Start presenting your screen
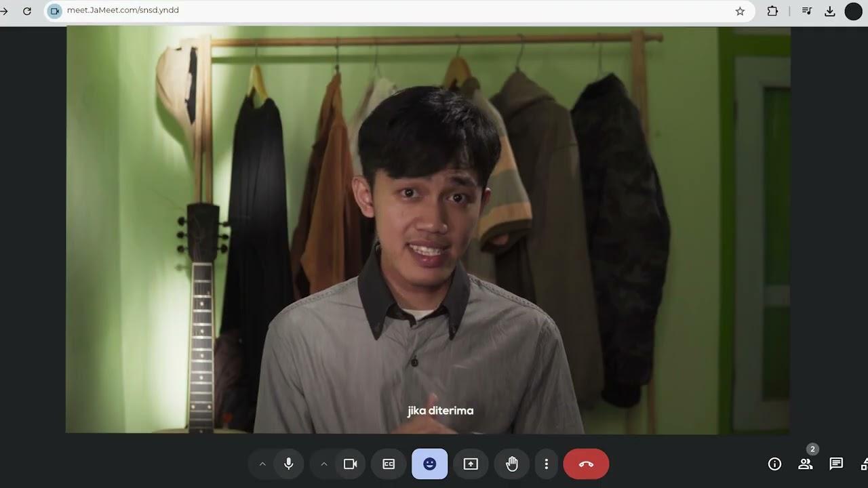868x488 pixels. [x=471, y=464]
